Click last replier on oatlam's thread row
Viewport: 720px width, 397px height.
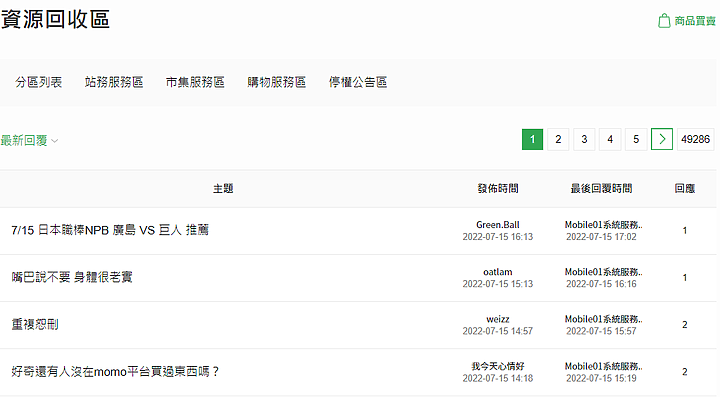603,272
